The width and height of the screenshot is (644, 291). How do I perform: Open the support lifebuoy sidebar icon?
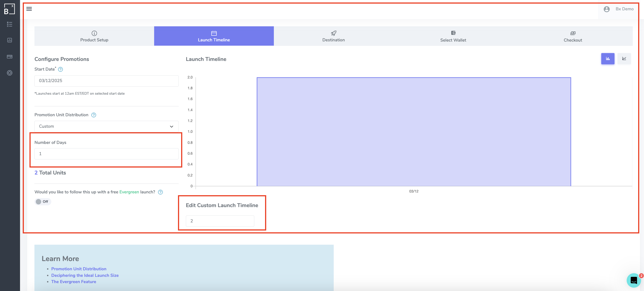point(9,73)
